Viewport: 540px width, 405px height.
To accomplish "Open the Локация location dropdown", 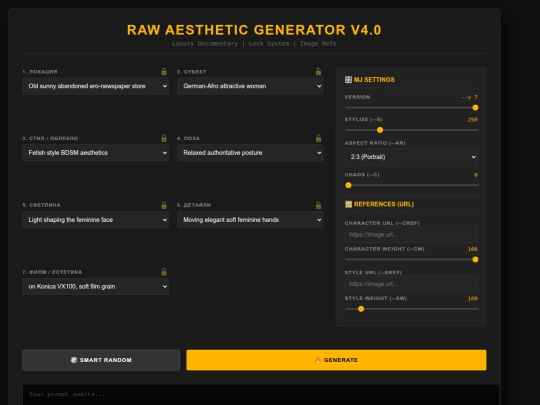I will pyautogui.click(x=95, y=86).
